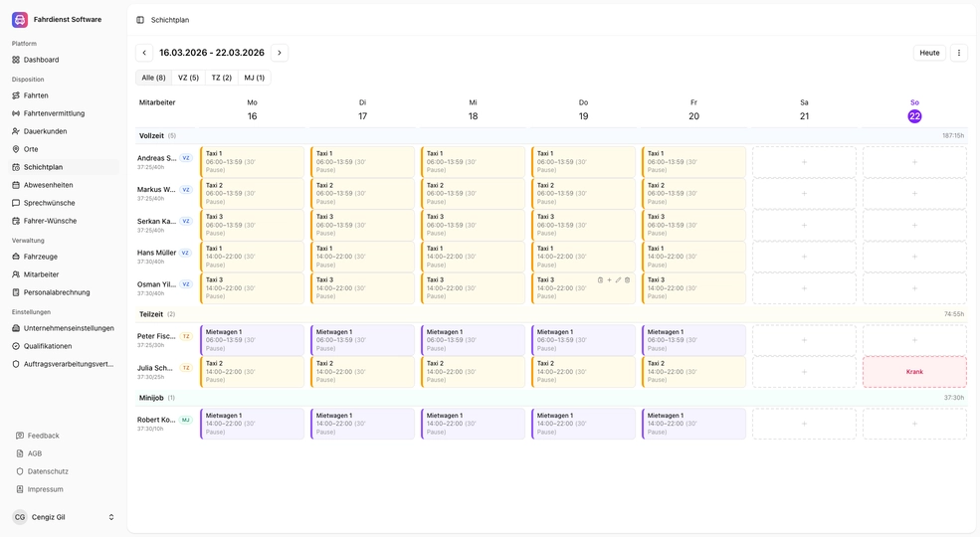Open the Mitarbeiter sidebar entry

coord(65,274)
